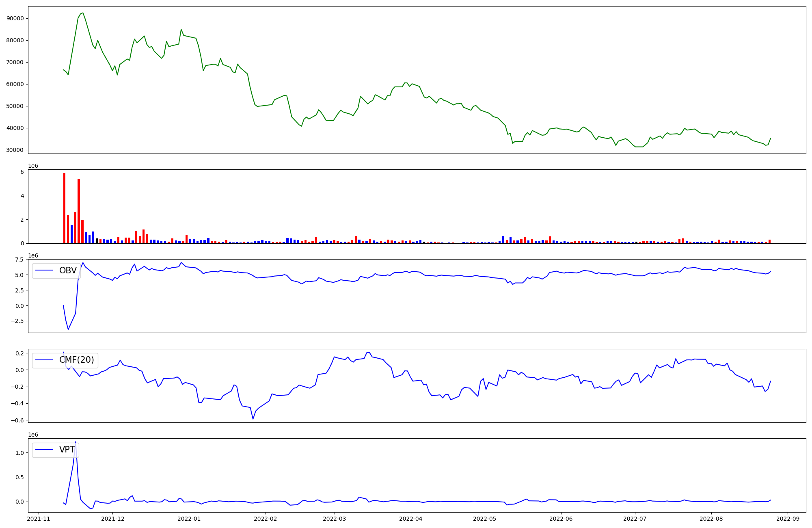Screen dimensions: 812x528
Task: Click the lowest dip of the OBV line
Action: tap(68, 329)
